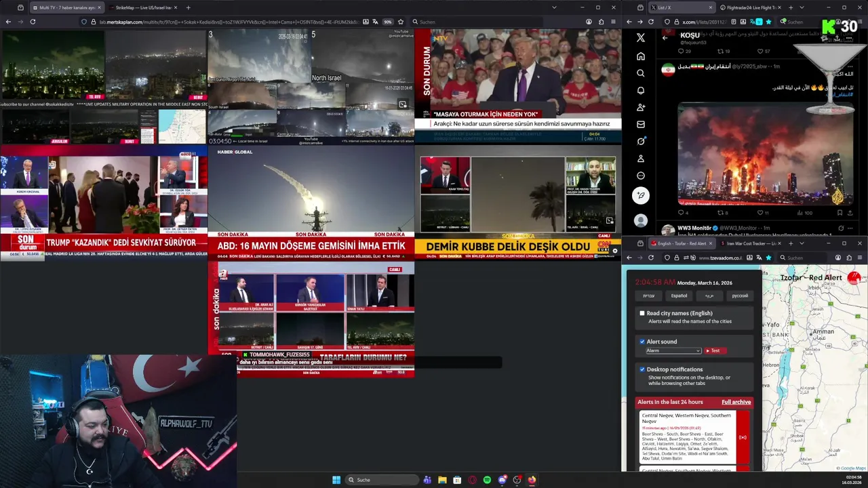The image size is (868, 488).
Task: Click the red Test alarm button
Action: pyautogui.click(x=715, y=350)
